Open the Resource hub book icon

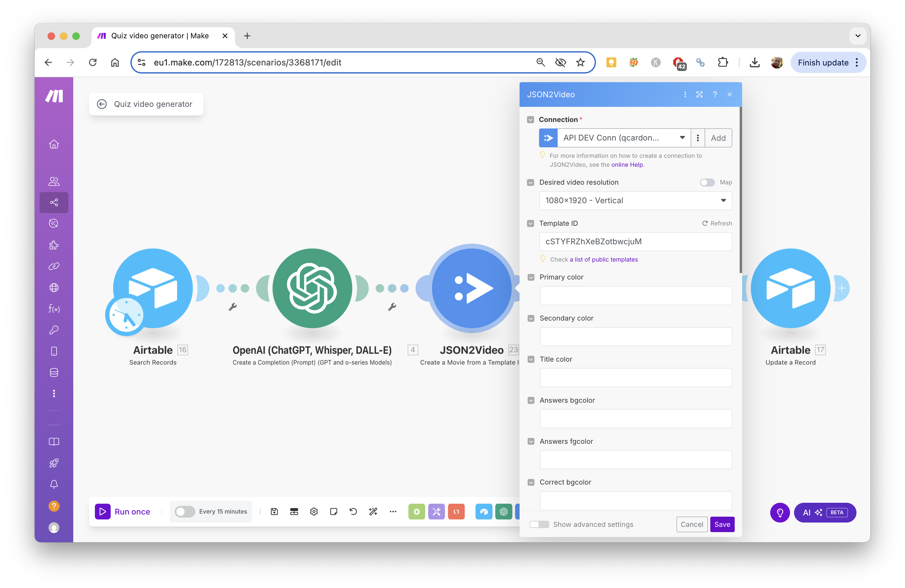[x=54, y=442]
